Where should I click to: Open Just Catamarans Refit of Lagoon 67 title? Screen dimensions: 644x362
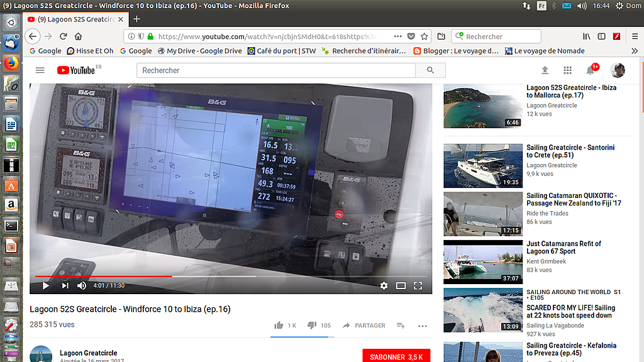(563, 247)
